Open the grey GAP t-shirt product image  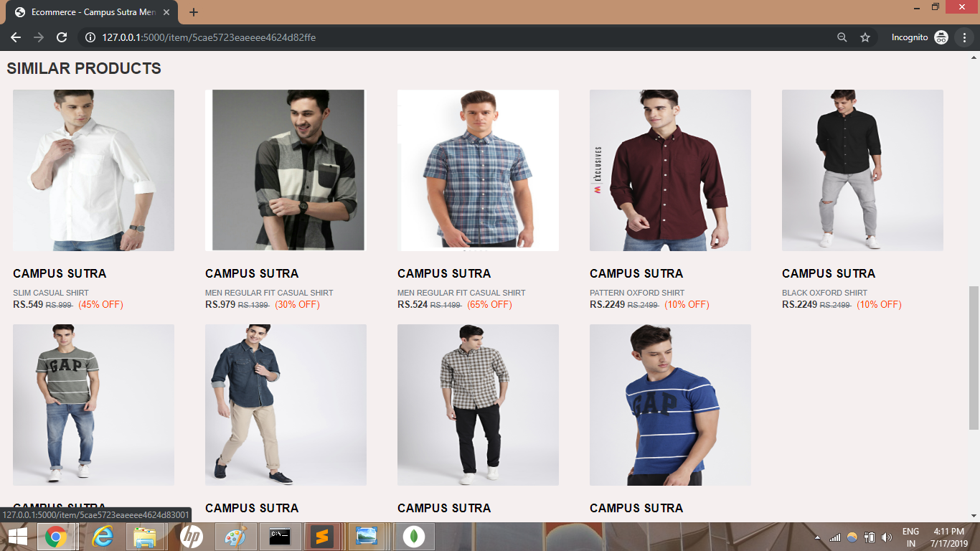93,405
